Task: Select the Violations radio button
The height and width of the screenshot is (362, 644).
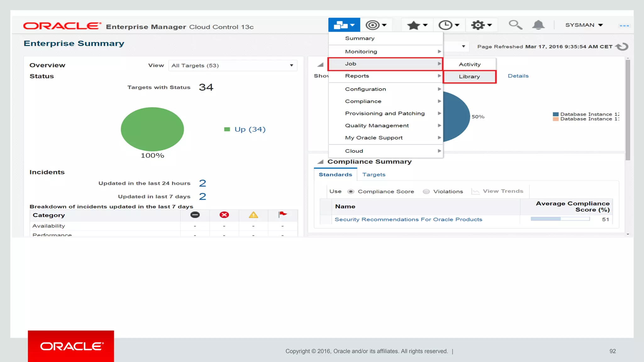Action: (426, 191)
